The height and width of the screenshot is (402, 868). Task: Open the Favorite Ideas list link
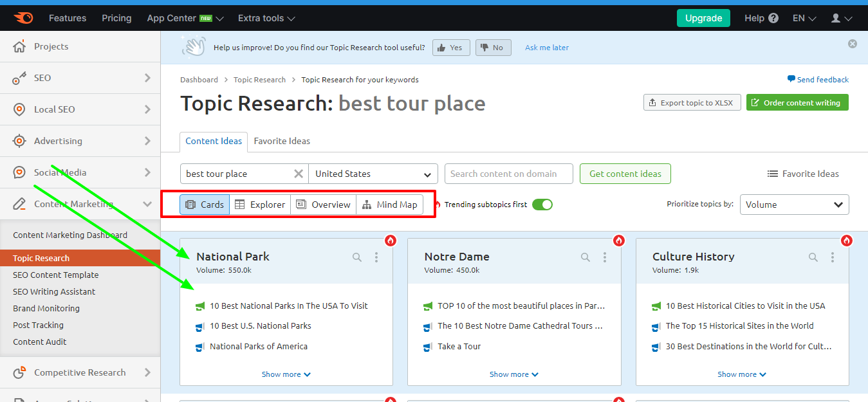(803, 174)
